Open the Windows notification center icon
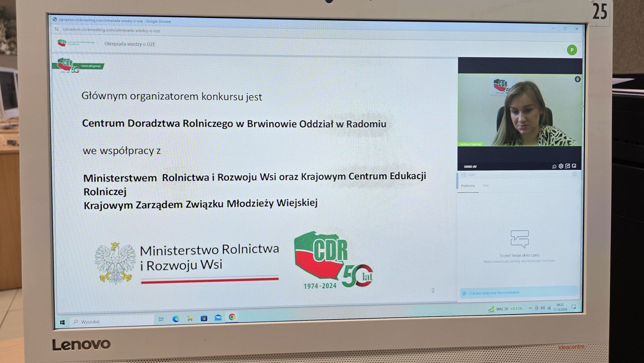Viewport: 644px width, 363px height. point(574,307)
